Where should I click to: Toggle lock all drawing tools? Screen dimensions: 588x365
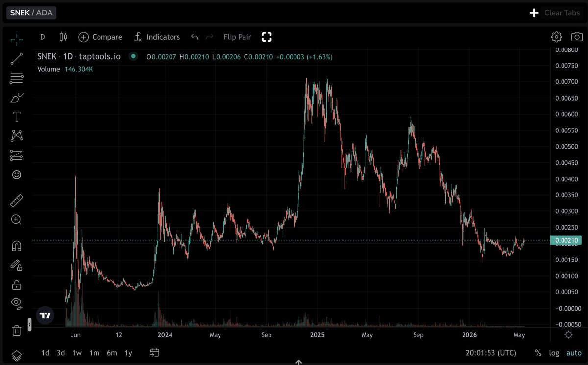click(17, 285)
